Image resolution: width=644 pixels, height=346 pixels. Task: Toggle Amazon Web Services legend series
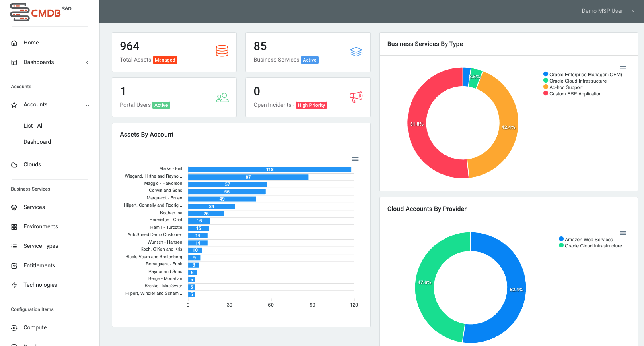pyautogui.click(x=586, y=239)
